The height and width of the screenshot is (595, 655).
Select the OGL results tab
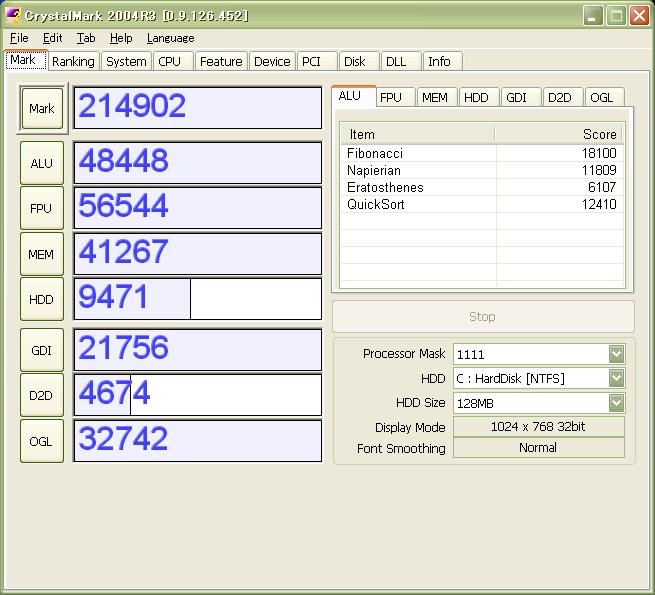601,97
